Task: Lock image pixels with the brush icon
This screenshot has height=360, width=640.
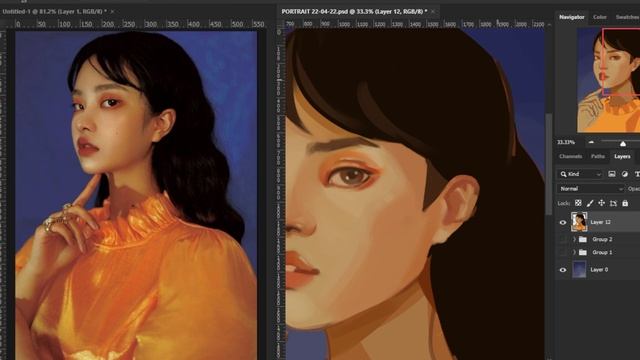Action: coord(590,203)
